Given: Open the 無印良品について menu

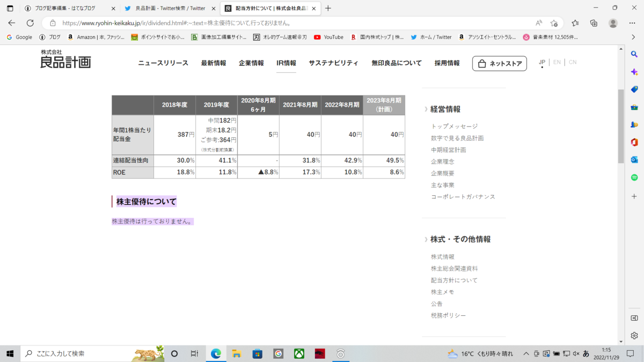Looking at the screenshot, I should (x=397, y=63).
